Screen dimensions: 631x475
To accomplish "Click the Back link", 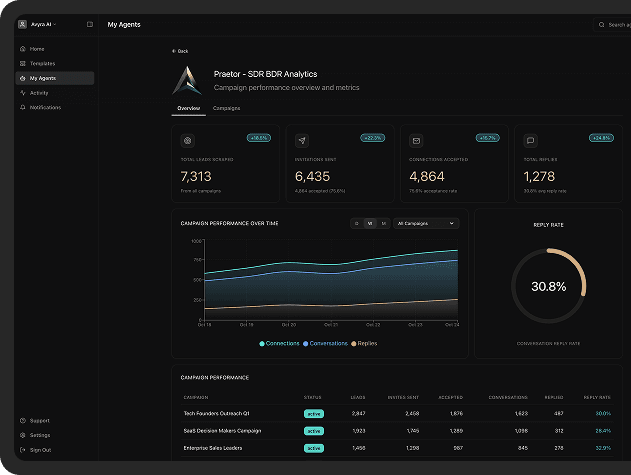I will click(x=180, y=50).
